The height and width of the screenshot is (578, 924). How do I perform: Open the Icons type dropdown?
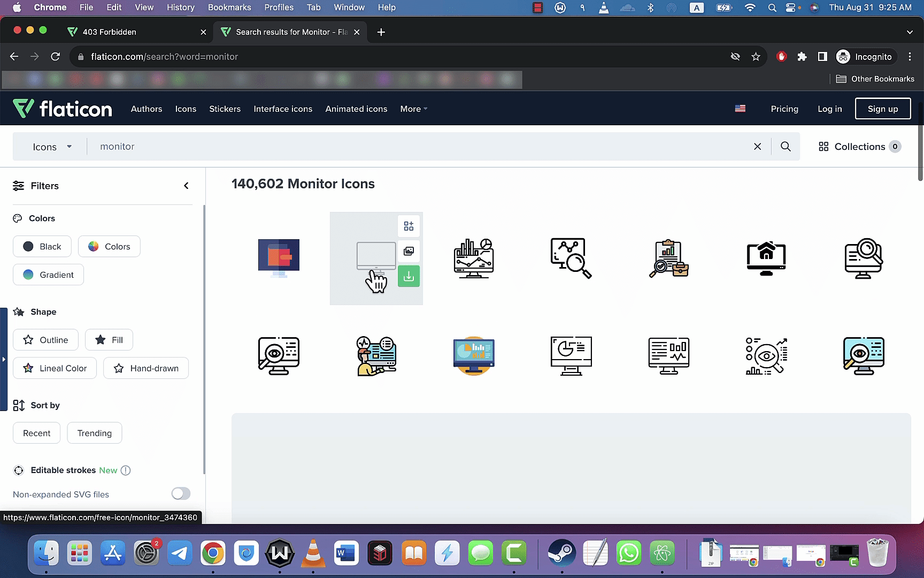click(52, 147)
